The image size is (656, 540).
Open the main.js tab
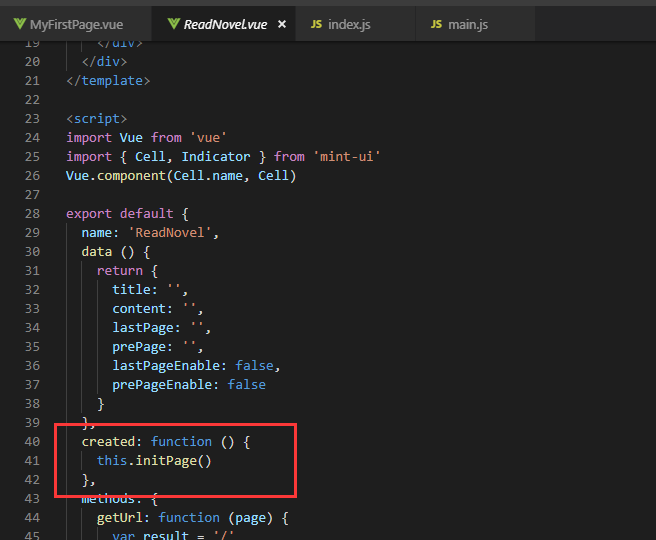click(x=475, y=24)
